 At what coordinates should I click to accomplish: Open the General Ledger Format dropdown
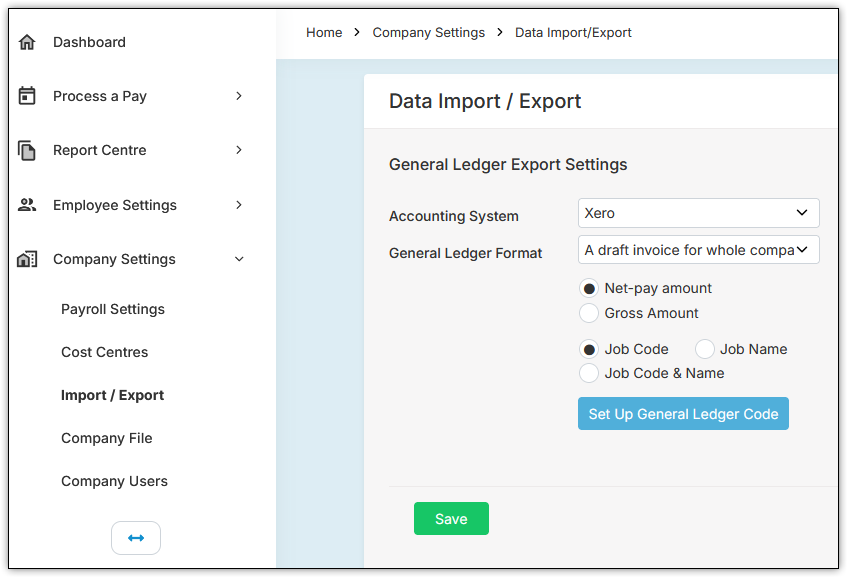(x=698, y=250)
